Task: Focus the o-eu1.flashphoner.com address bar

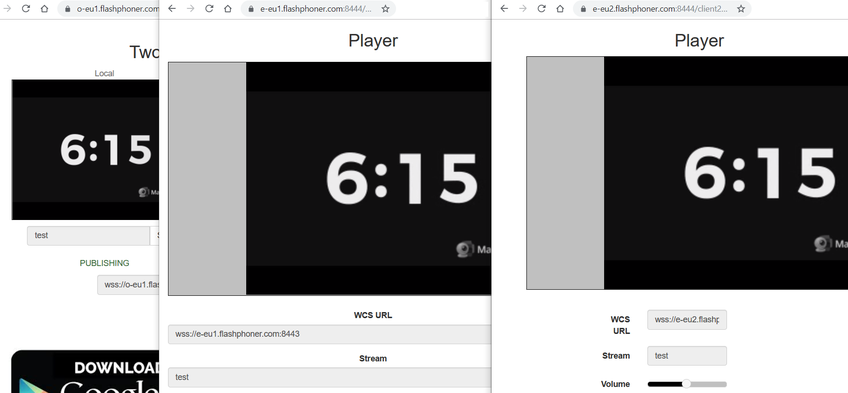Action: 108,9
